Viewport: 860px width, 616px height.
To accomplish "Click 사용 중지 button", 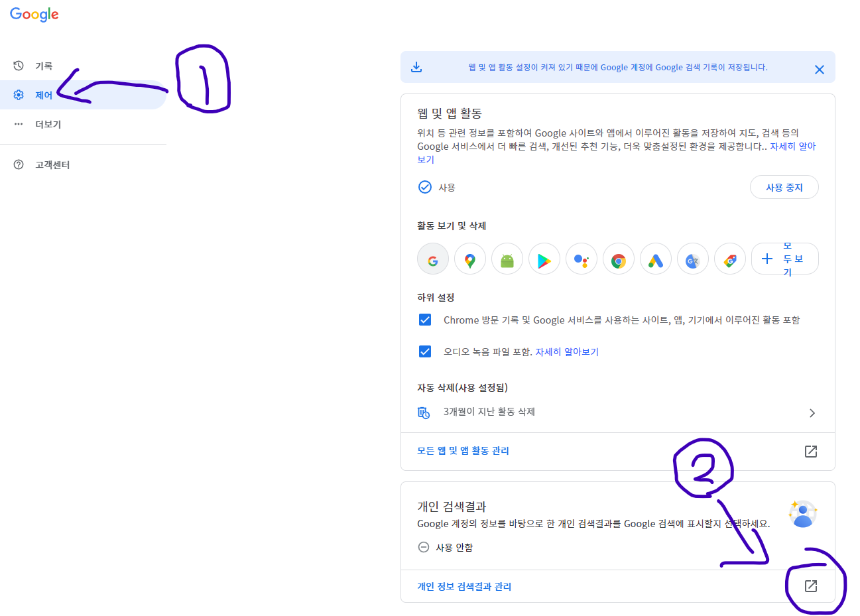I will click(784, 188).
